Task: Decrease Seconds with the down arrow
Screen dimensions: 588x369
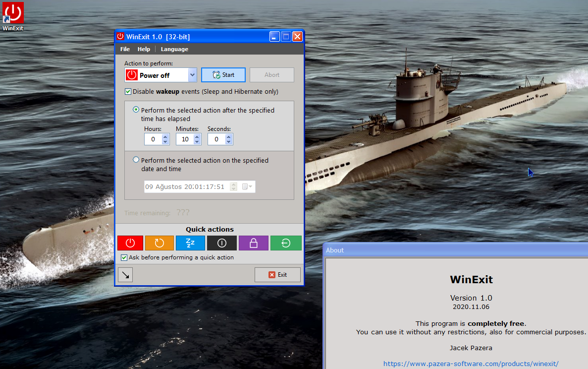Action: pos(229,142)
